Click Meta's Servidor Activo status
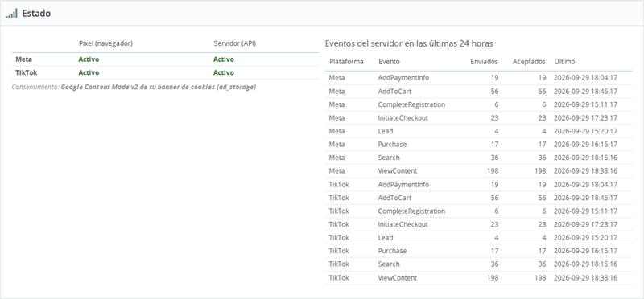 [x=224, y=59]
